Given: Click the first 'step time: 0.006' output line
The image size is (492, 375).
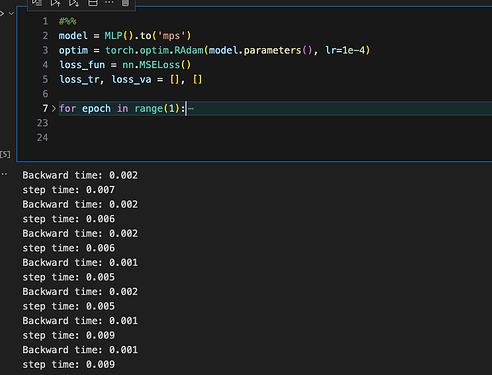Looking at the screenshot, I should (x=69, y=219).
